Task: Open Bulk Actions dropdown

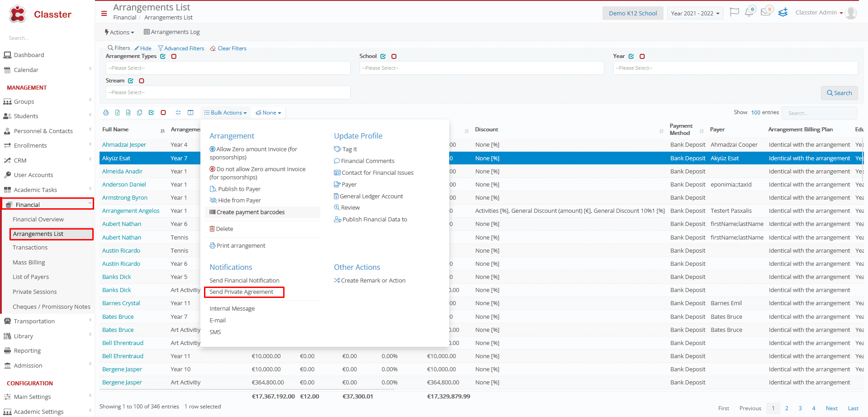Action: [225, 113]
